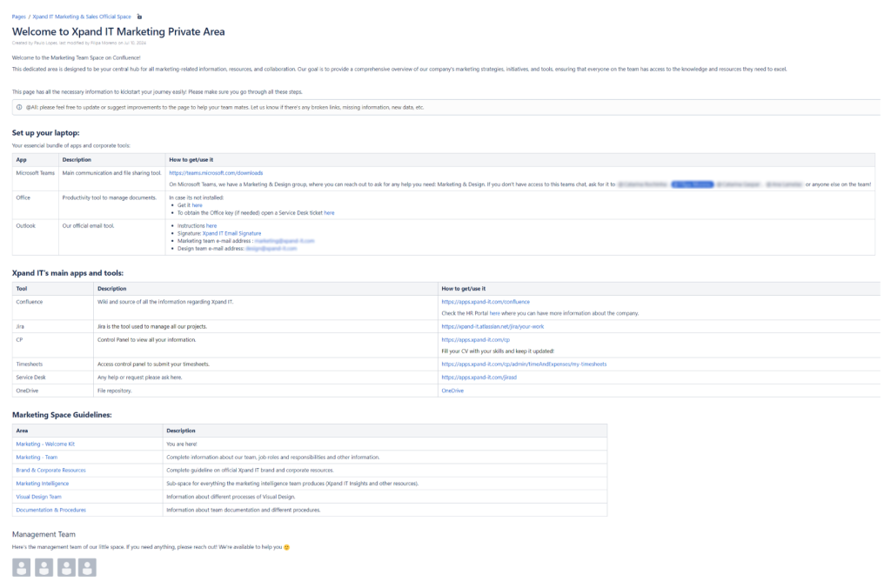This screenshot has width=891, height=588.
Task: Click the highlighted blue user mention in Teams row
Action: click(692, 184)
